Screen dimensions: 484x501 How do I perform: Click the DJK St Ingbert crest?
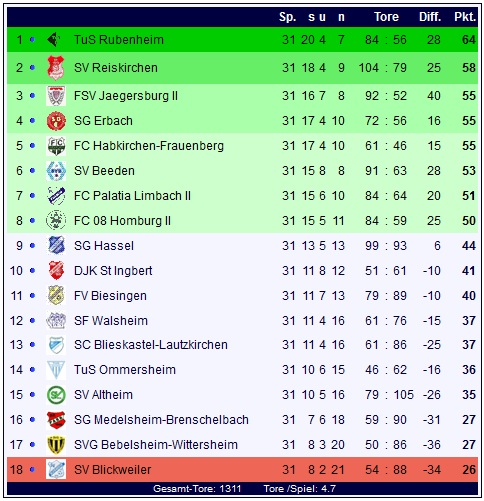(56, 270)
